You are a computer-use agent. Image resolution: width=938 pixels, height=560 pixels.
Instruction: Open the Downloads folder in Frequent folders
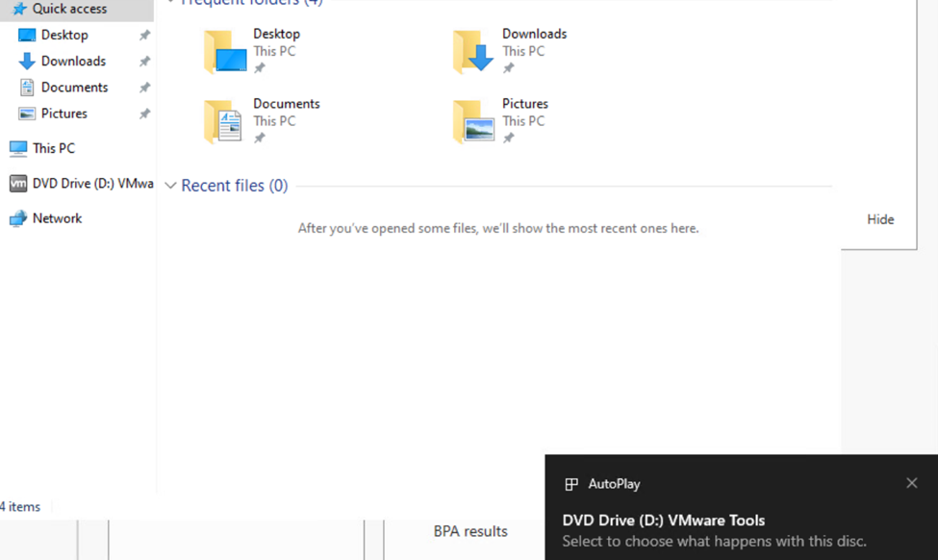(x=473, y=52)
